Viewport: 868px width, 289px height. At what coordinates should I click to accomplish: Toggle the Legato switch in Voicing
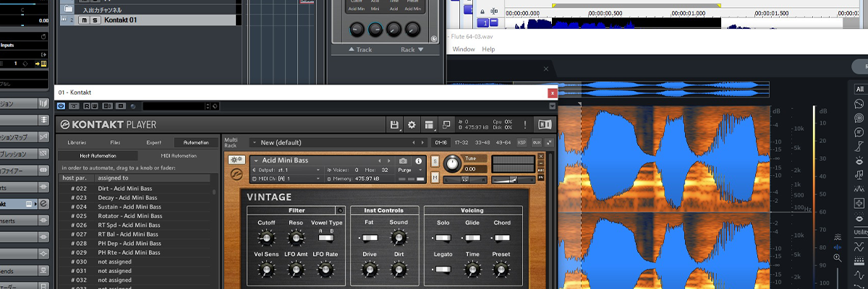point(443,269)
